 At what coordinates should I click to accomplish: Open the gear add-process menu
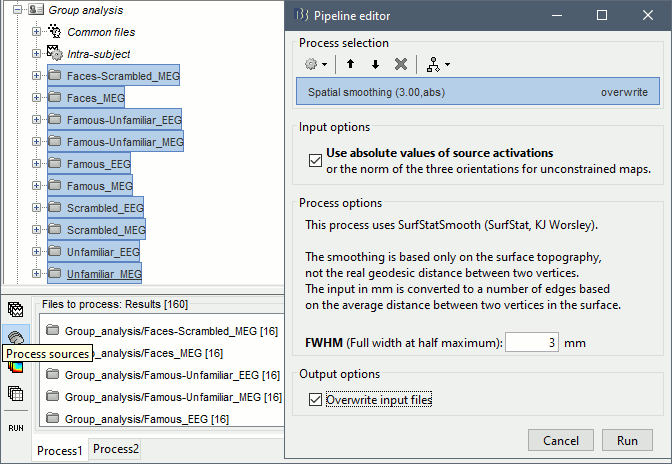click(315, 64)
